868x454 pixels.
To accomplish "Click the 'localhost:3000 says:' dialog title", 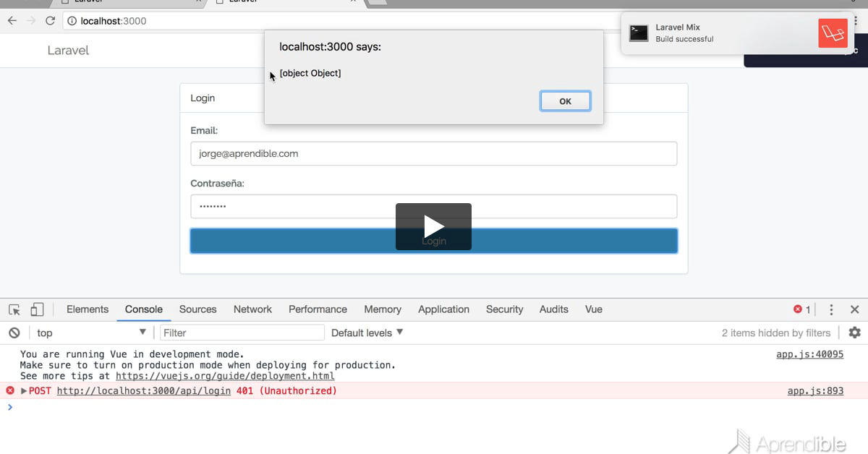I will [x=330, y=47].
